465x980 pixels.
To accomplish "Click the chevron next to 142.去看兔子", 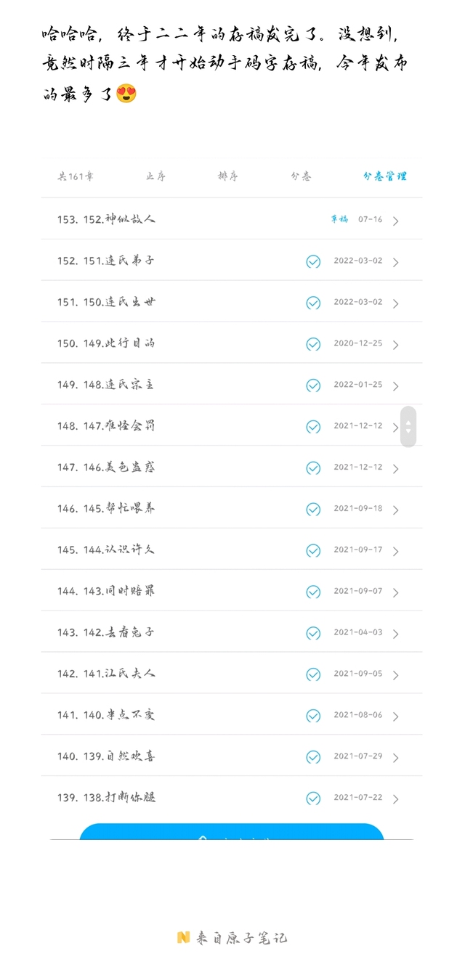I will point(396,634).
